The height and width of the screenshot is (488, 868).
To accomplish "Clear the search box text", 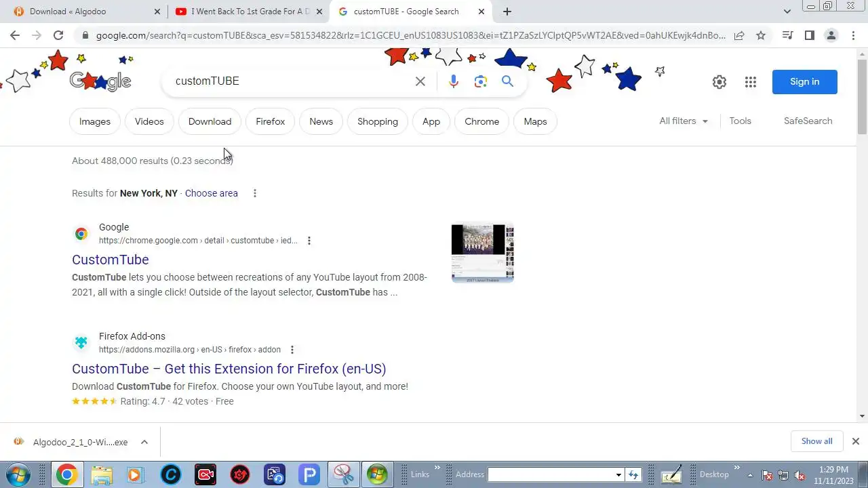I will pos(420,81).
